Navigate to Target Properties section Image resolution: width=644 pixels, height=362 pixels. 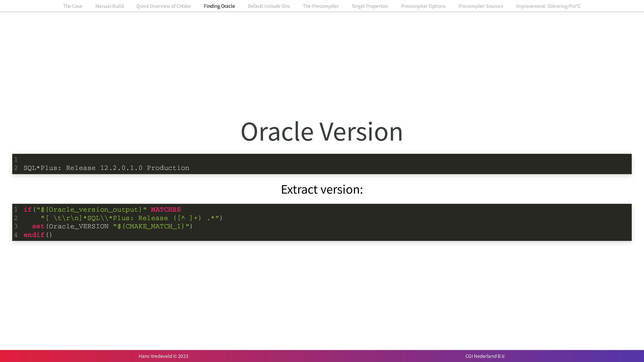tap(370, 6)
